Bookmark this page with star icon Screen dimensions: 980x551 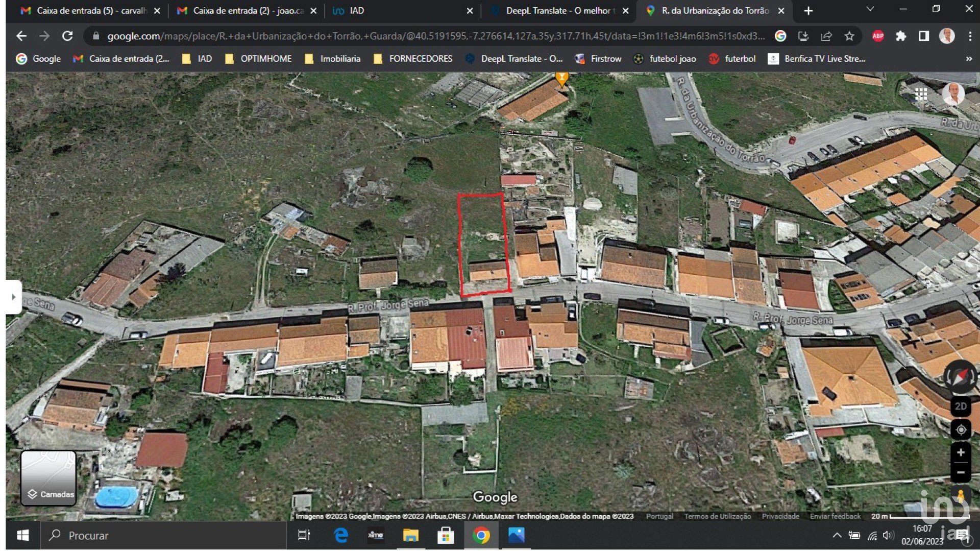point(849,36)
